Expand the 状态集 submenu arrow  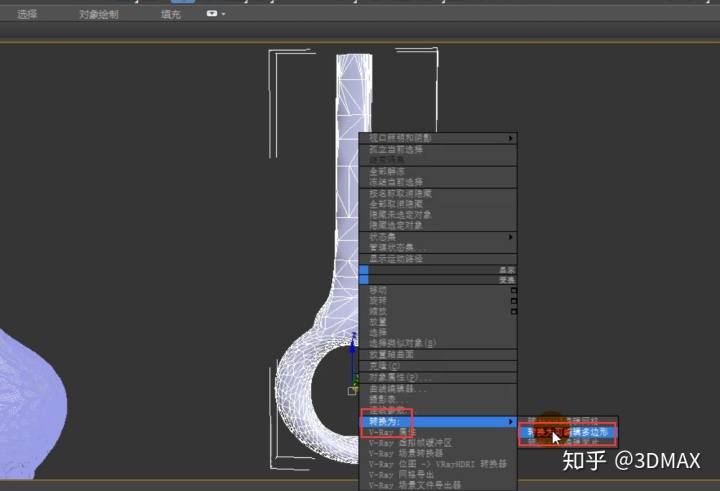click(511, 237)
